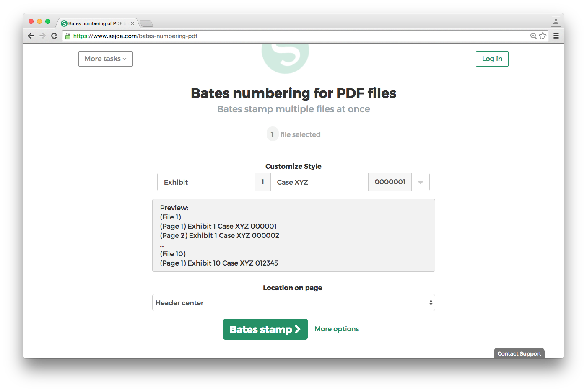The image size is (587, 392).
Task: Click the zoom magnifier icon in address bar
Action: click(x=533, y=36)
